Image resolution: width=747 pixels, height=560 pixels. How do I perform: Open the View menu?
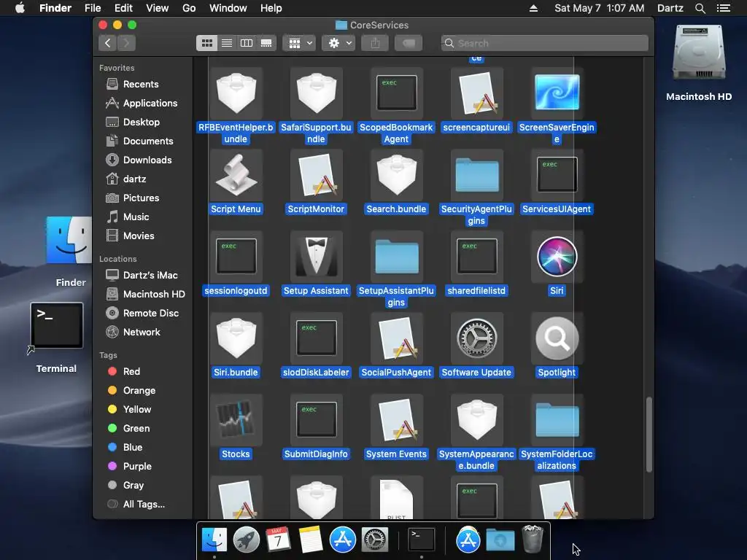[x=158, y=8]
